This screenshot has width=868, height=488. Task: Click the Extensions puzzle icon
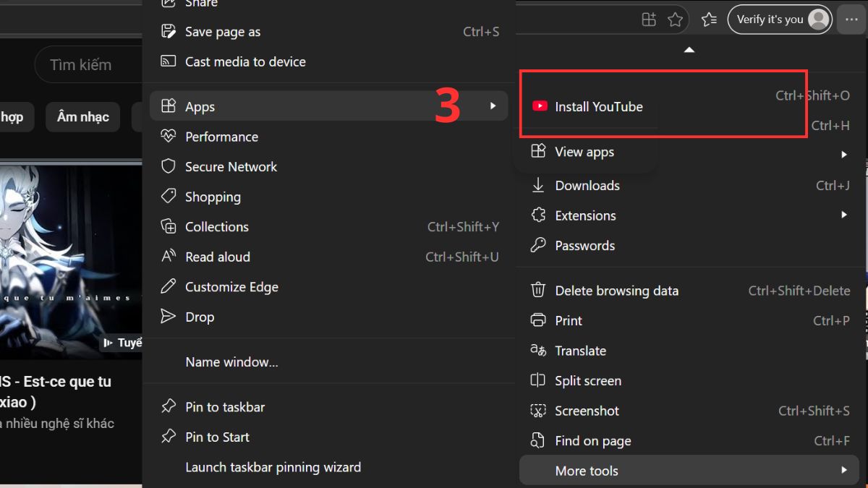tap(537, 215)
